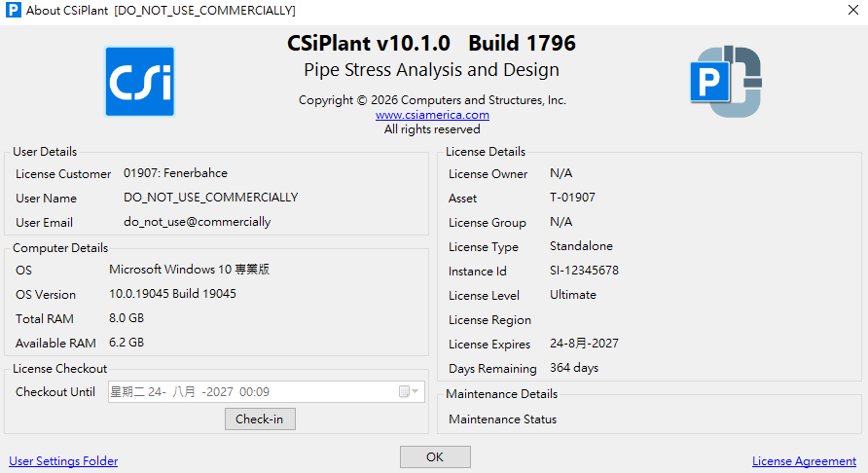Select the 'SI-12345678' instance id value
868x473 pixels.
click(584, 271)
